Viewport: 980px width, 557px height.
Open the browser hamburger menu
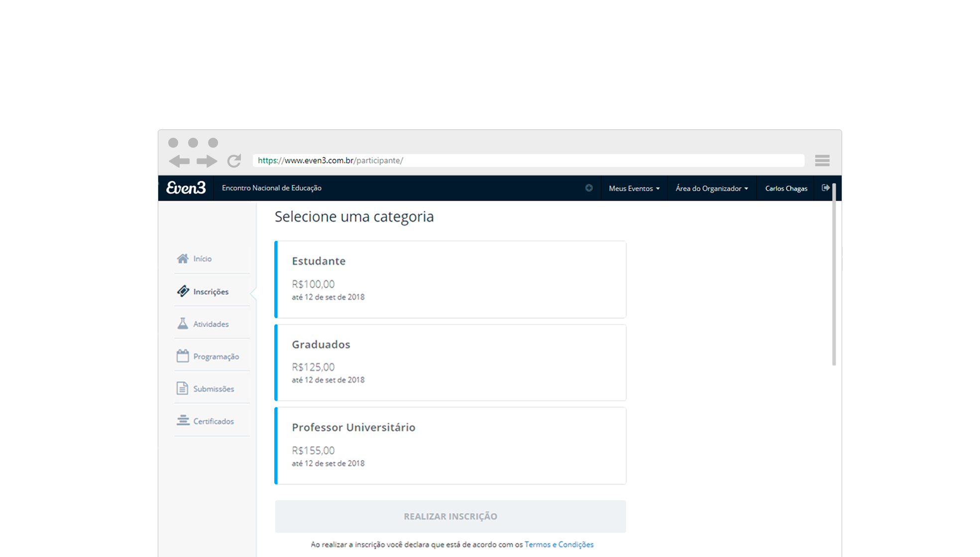[822, 160]
